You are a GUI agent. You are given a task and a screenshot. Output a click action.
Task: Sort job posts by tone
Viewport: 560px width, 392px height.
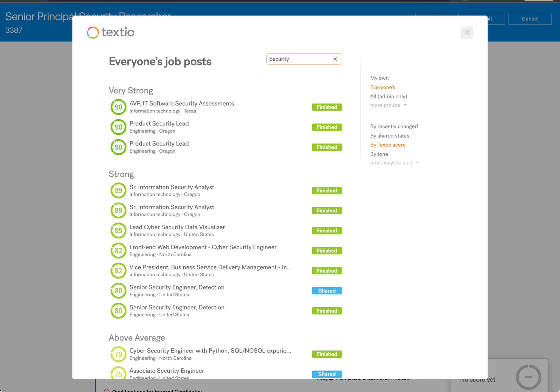pos(379,154)
